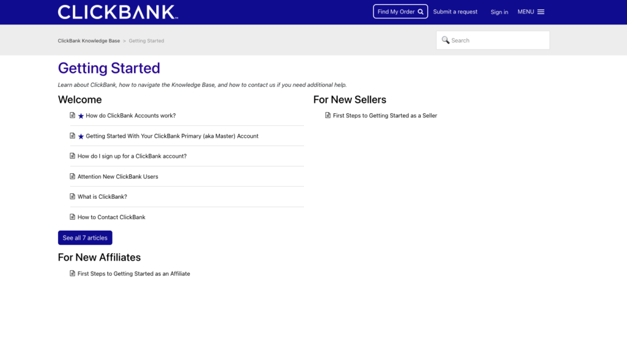Click the Find My Order button
Screen dimensions: 627x364
point(400,12)
